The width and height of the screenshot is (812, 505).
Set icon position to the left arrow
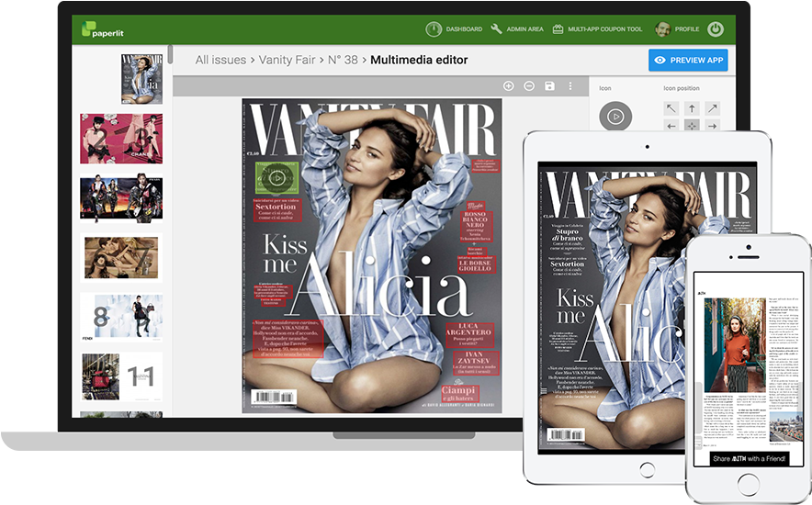[x=671, y=126]
